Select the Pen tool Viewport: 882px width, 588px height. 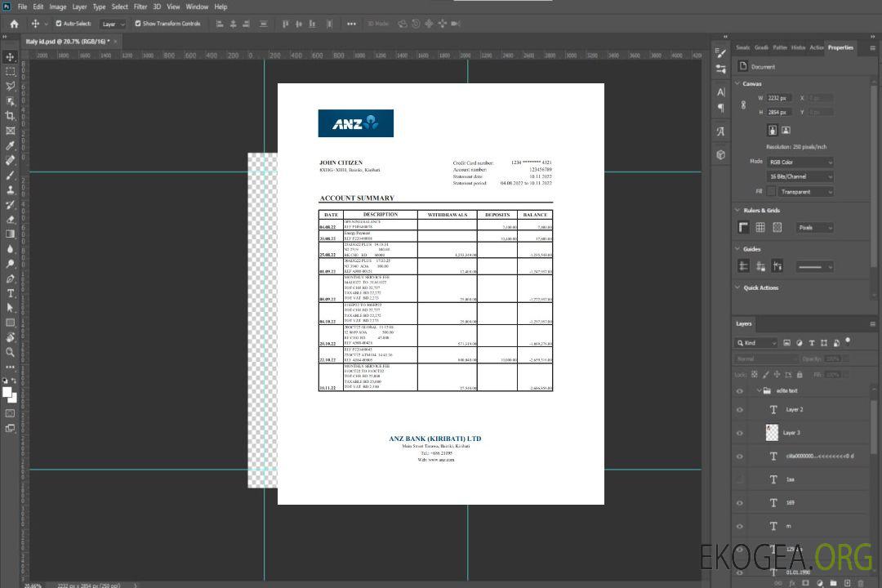10,278
